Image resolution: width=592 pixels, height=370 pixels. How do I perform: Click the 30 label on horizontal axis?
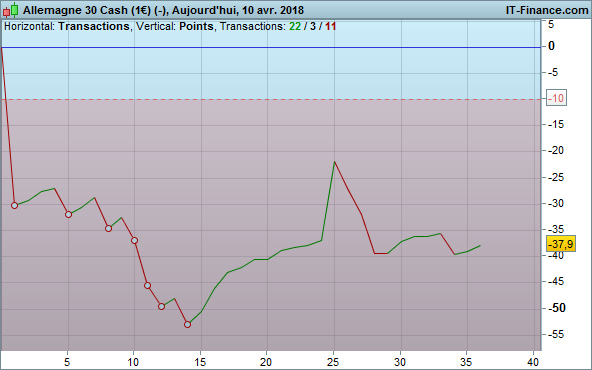click(x=400, y=362)
